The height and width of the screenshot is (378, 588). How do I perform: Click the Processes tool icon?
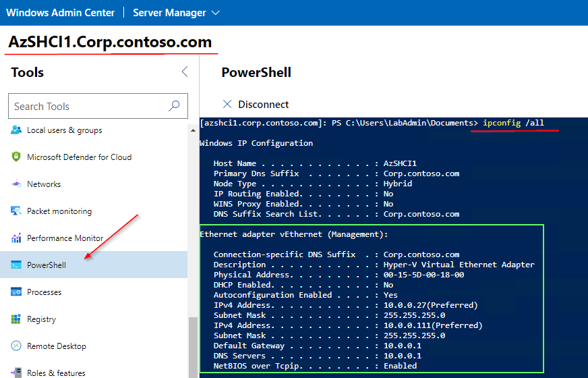[x=16, y=292]
